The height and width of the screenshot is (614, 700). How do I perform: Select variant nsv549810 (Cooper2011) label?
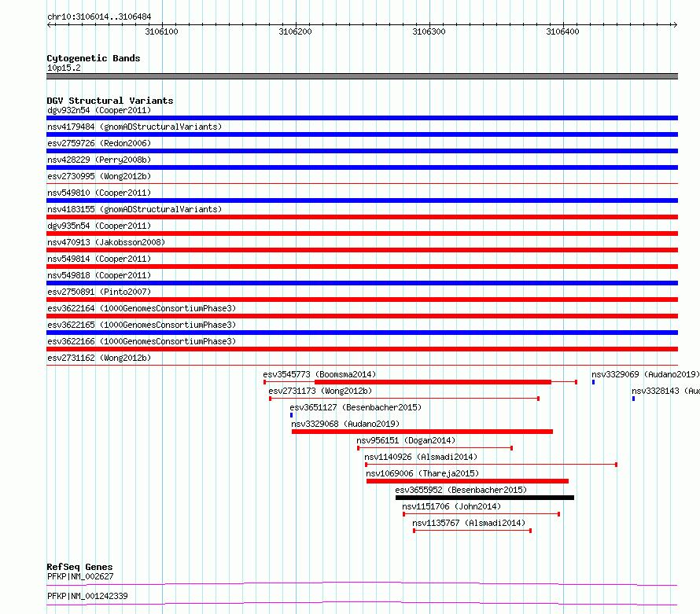click(x=99, y=193)
